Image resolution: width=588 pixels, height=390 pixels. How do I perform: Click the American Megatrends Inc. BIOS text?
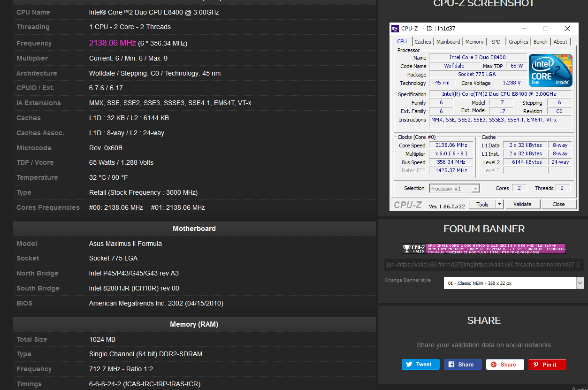(x=156, y=303)
